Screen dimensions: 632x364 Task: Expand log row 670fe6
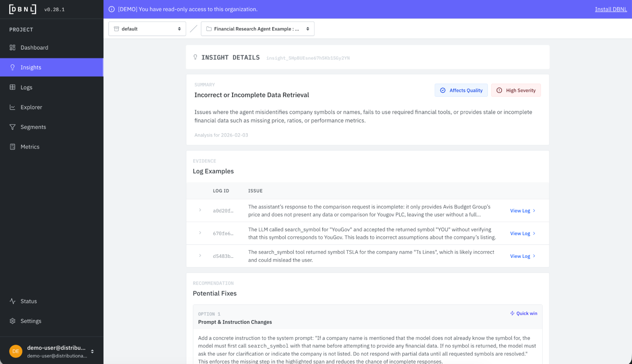(x=200, y=233)
